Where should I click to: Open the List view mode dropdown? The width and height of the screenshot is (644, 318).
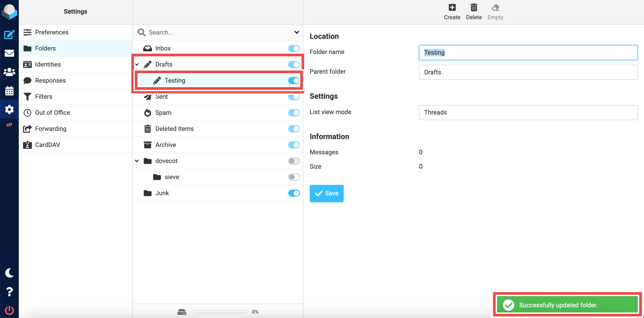point(528,113)
